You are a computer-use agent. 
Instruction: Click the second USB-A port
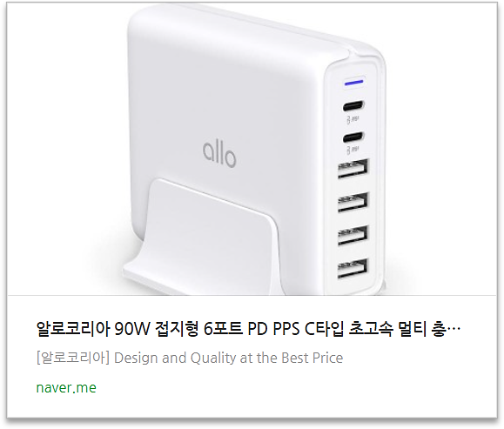pyautogui.click(x=353, y=202)
